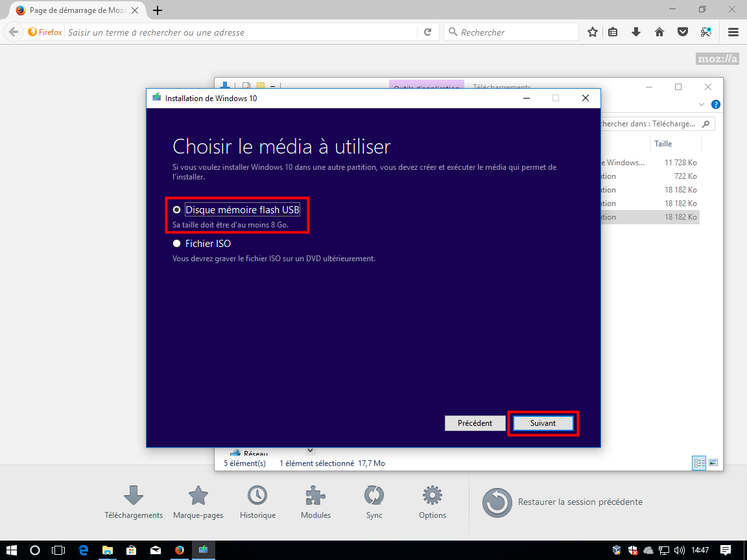The image size is (747, 560).
Task: Choose the Fichier ISO radio button
Action: [176, 244]
